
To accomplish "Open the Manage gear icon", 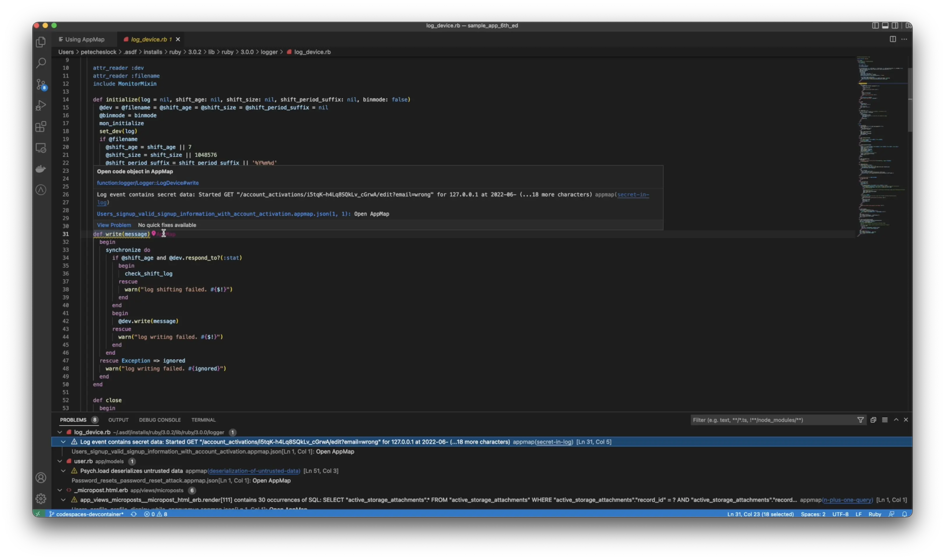I will tap(41, 499).
